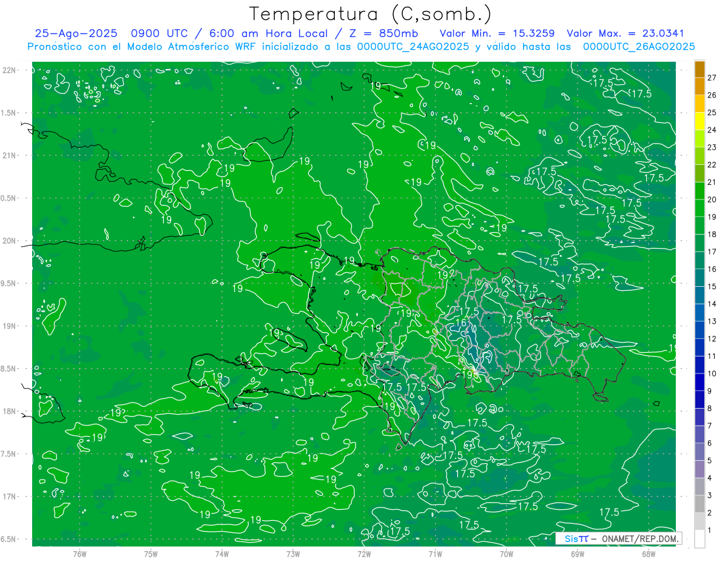The width and height of the screenshot is (728, 562).
Task: Click the "16" contour label on the map
Action: pyautogui.click(x=462, y=324)
